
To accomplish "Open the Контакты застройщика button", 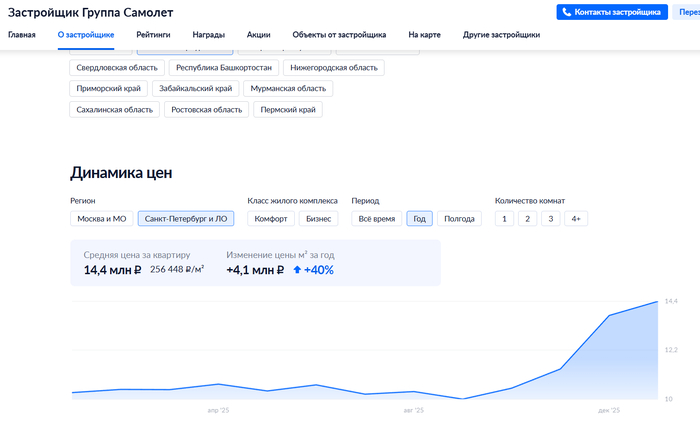I will coord(618,13).
